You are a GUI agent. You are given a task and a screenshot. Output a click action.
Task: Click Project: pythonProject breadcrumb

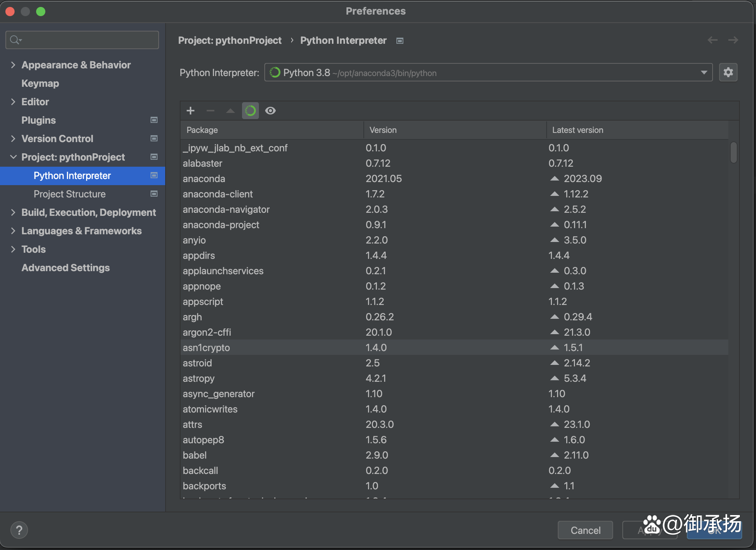click(x=230, y=40)
